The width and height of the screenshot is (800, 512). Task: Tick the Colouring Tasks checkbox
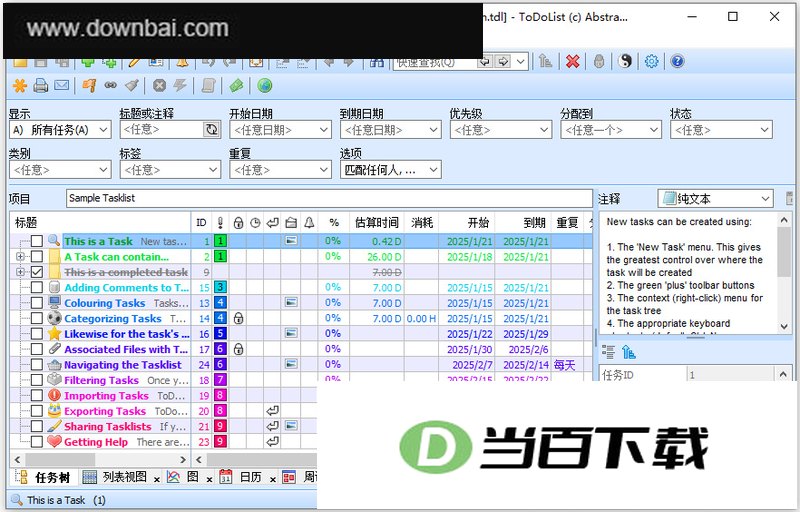point(37,303)
